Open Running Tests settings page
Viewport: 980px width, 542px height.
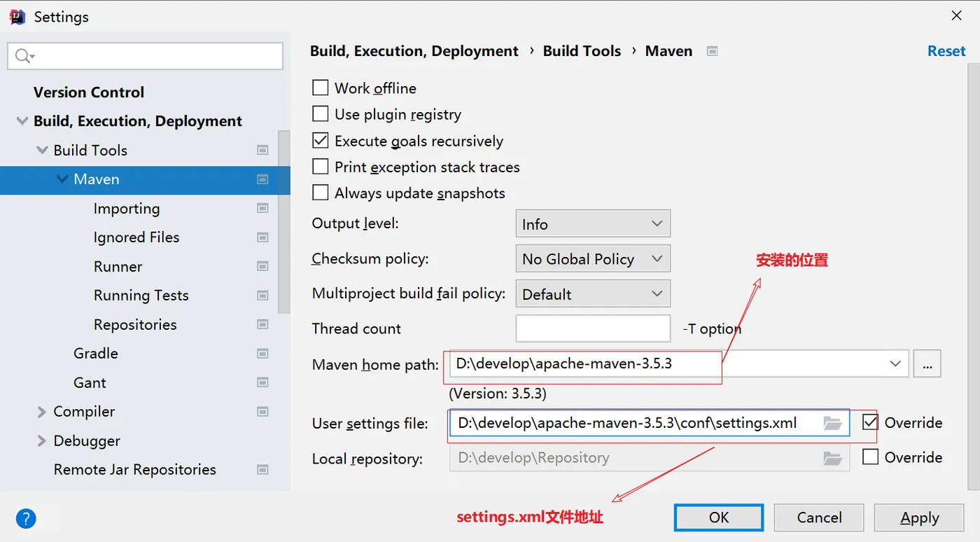141,296
